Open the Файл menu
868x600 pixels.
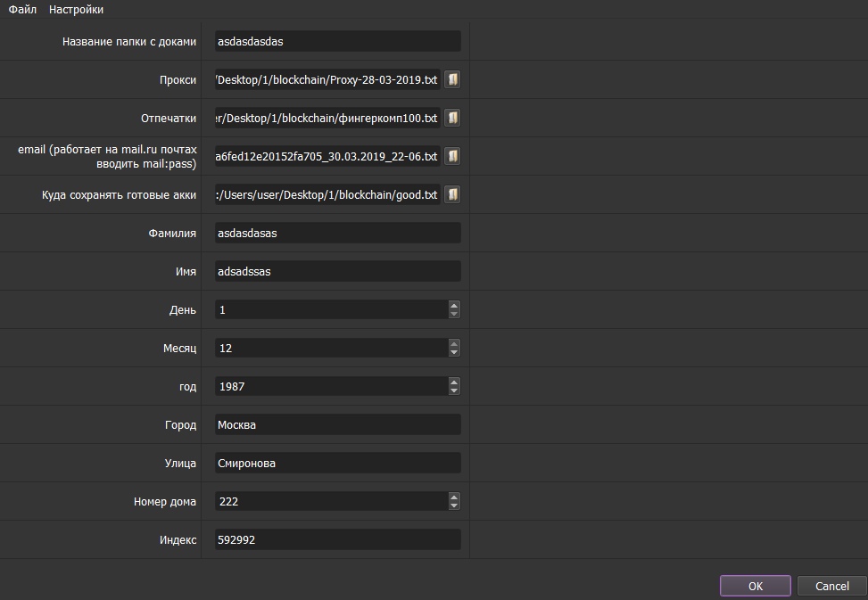22,9
